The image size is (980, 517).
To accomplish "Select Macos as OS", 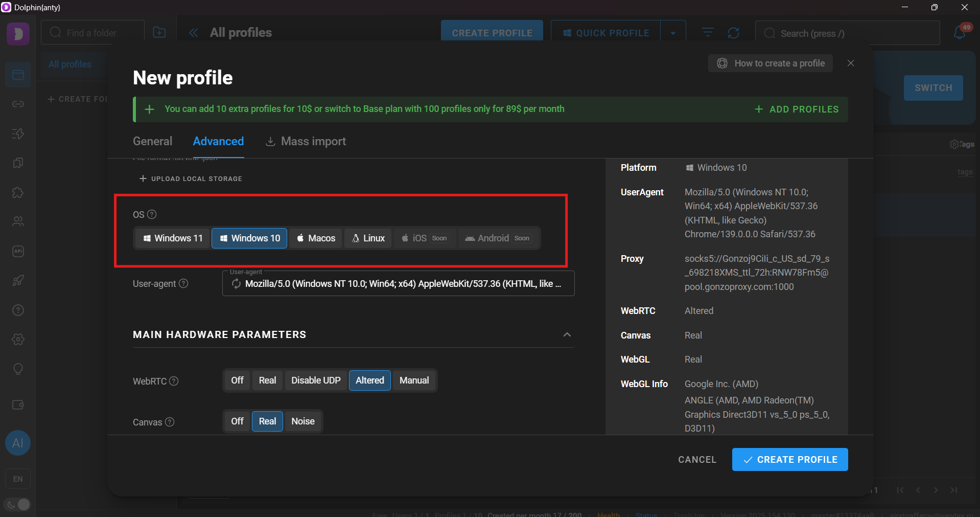I will pyautogui.click(x=316, y=238).
